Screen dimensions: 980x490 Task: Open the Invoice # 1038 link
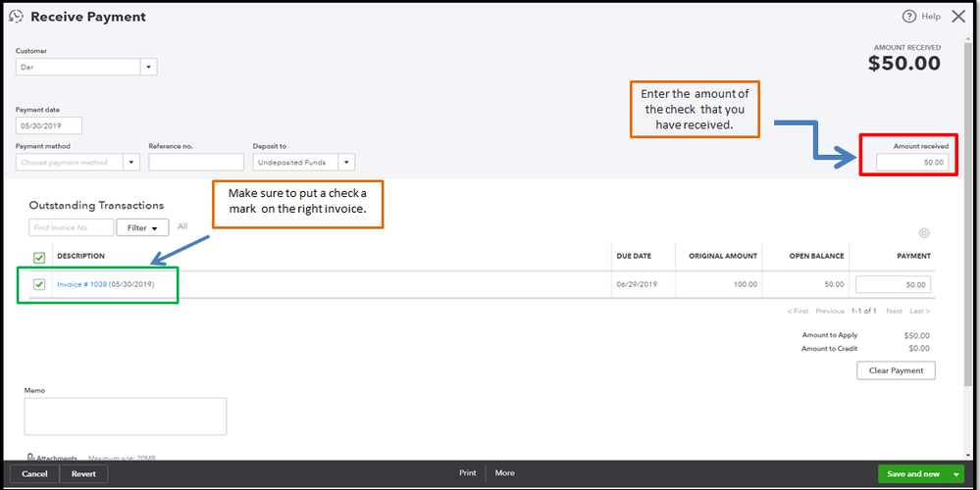pyautogui.click(x=81, y=284)
